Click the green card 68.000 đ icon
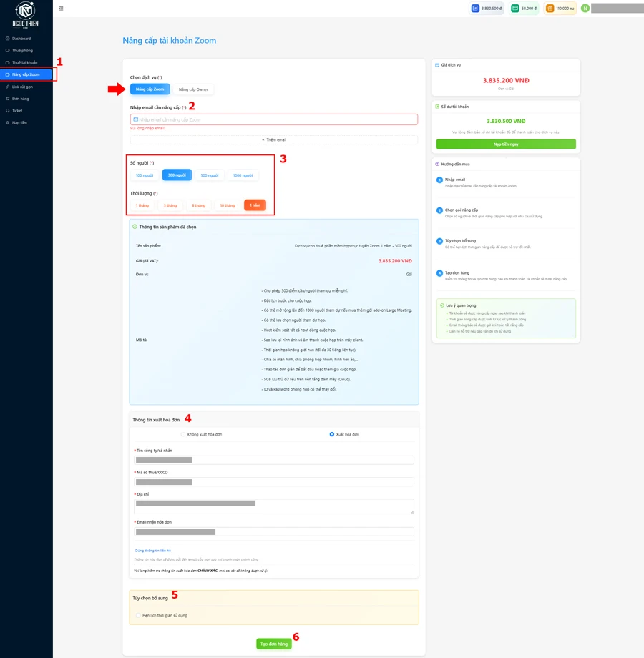644x658 pixels. point(515,9)
